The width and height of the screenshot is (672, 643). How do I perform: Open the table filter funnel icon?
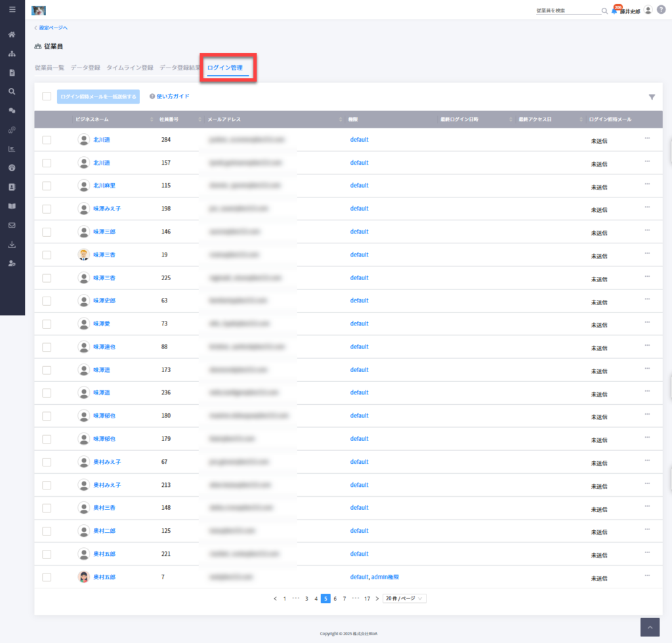[652, 97]
